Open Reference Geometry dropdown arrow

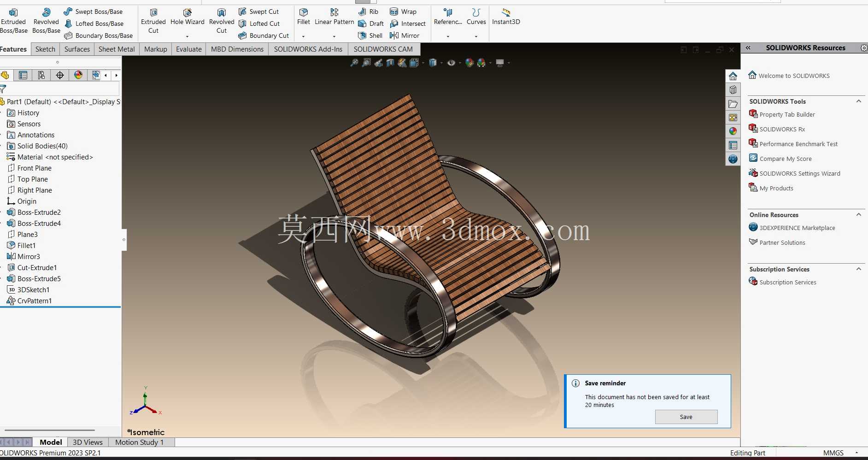point(448,36)
